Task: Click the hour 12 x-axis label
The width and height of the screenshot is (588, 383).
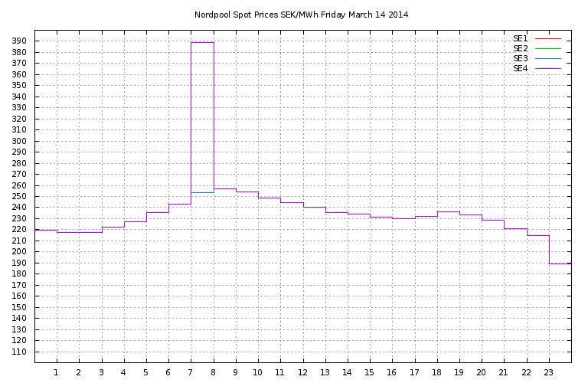Action: [x=302, y=372]
